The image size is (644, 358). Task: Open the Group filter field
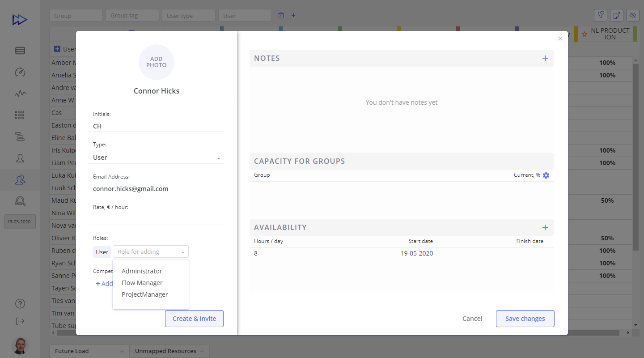[x=76, y=15]
